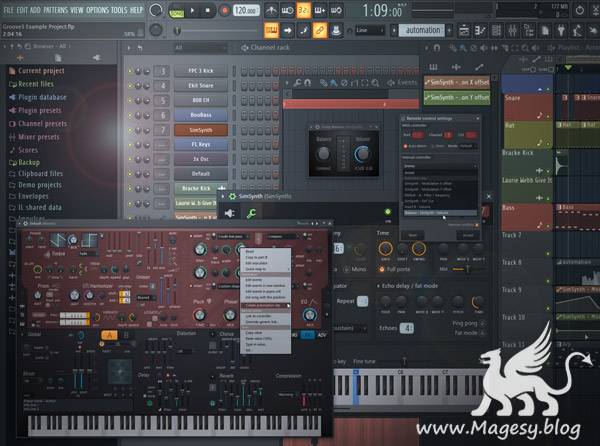The height and width of the screenshot is (446, 600).
Task: Click the plug icon in SimSynth window
Action: click(x=230, y=213)
